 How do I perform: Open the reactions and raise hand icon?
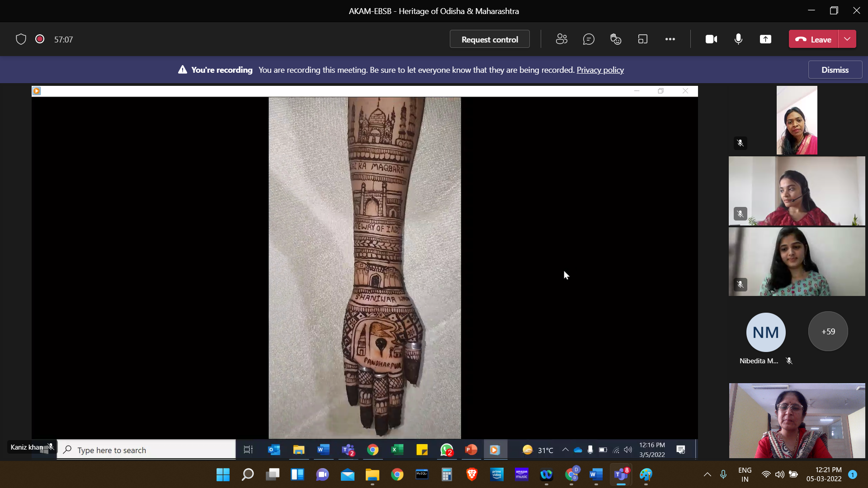(x=616, y=39)
